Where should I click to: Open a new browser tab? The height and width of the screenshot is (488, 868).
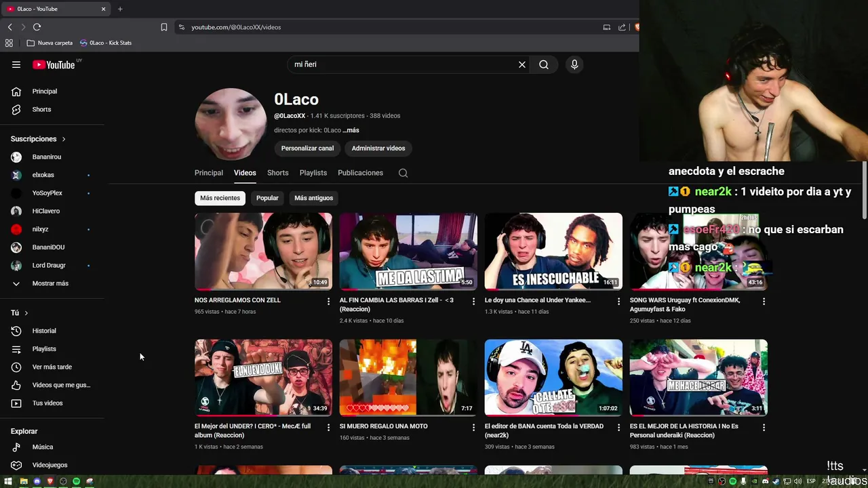tap(120, 9)
